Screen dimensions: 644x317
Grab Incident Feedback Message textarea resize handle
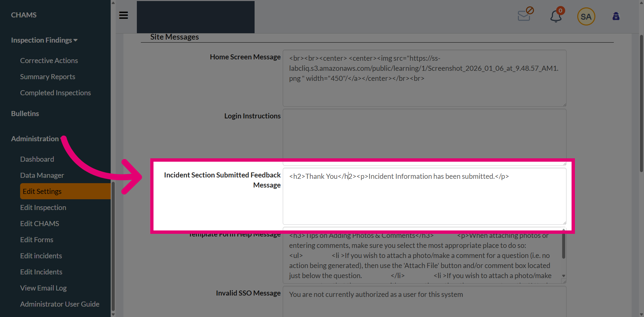point(565,223)
